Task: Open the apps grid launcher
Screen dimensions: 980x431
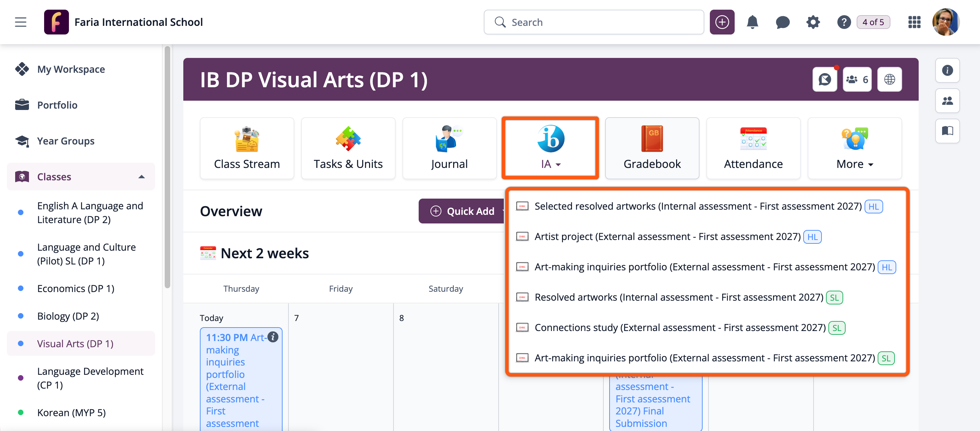Action: [914, 22]
